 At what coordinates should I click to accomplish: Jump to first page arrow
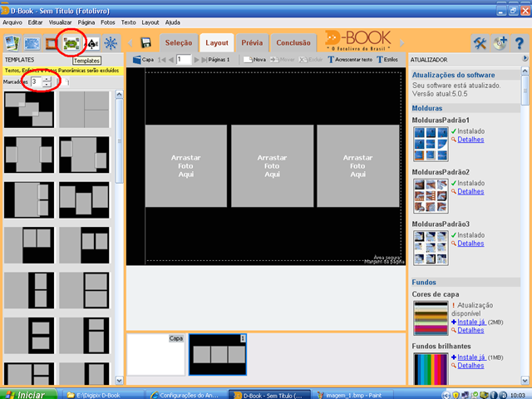pos(161,60)
